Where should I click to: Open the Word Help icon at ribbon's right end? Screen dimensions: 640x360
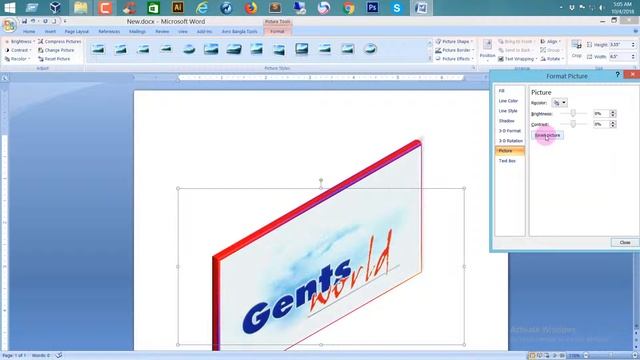coord(636,31)
